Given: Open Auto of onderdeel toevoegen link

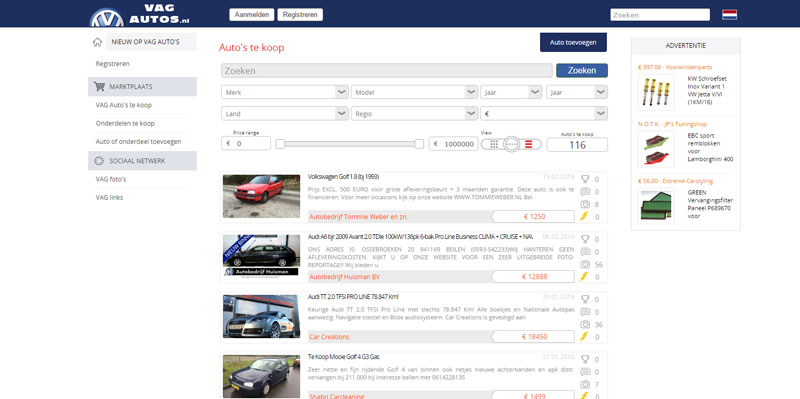Looking at the screenshot, I should (138, 141).
